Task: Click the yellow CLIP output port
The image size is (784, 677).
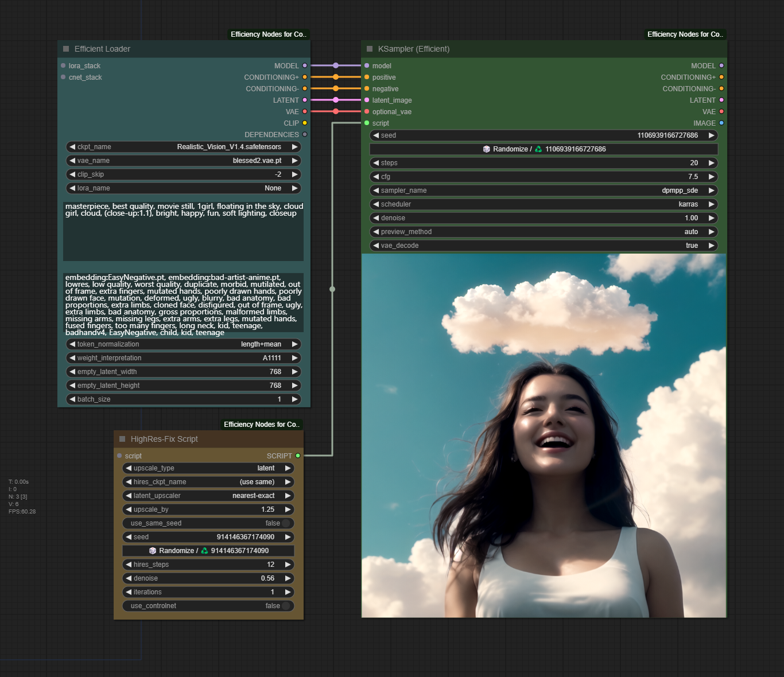Action: coord(305,123)
